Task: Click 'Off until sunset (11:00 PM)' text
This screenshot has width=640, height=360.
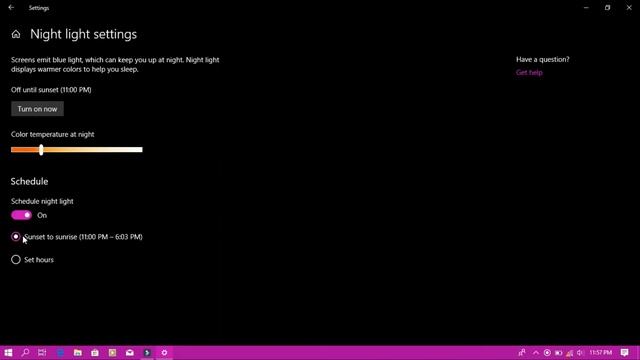Action: [51, 90]
